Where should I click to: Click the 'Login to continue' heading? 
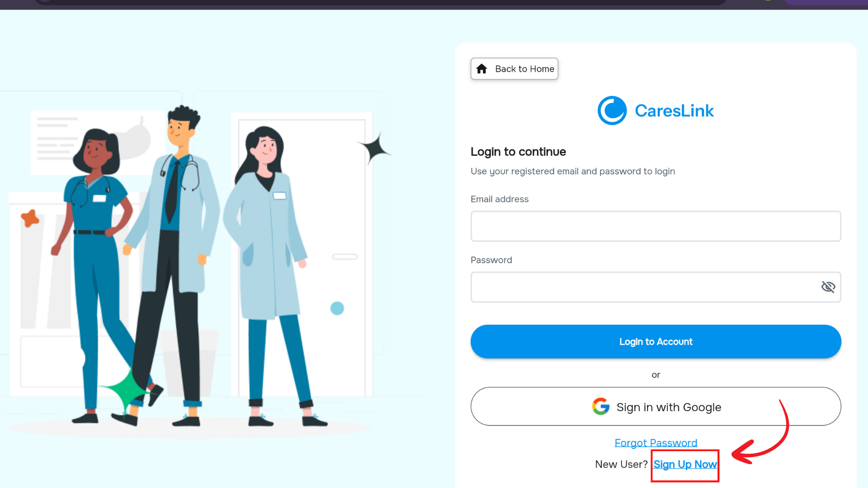(518, 152)
